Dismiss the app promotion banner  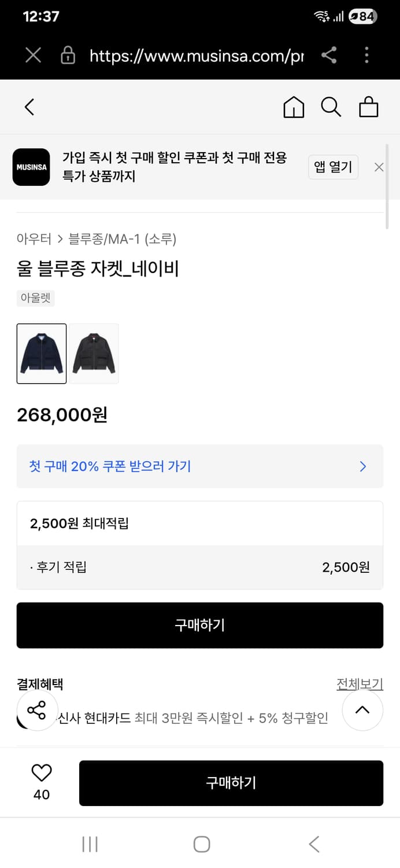pyautogui.click(x=379, y=167)
